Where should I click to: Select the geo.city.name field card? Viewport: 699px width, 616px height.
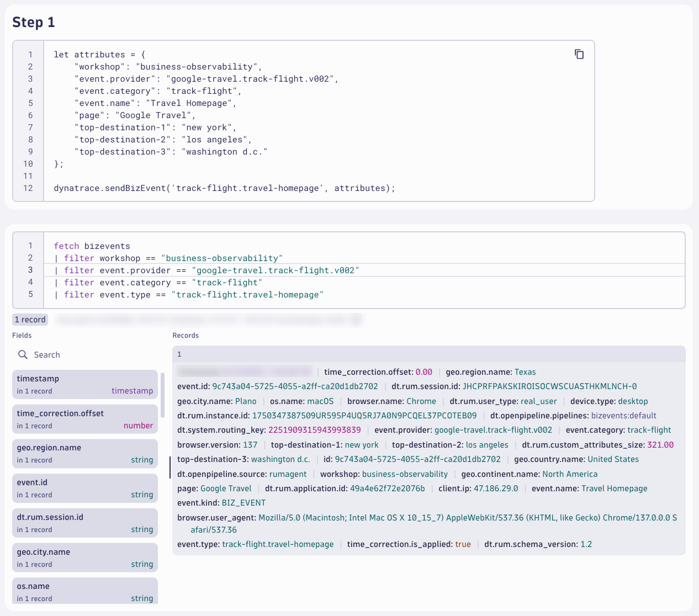point(85,558)
